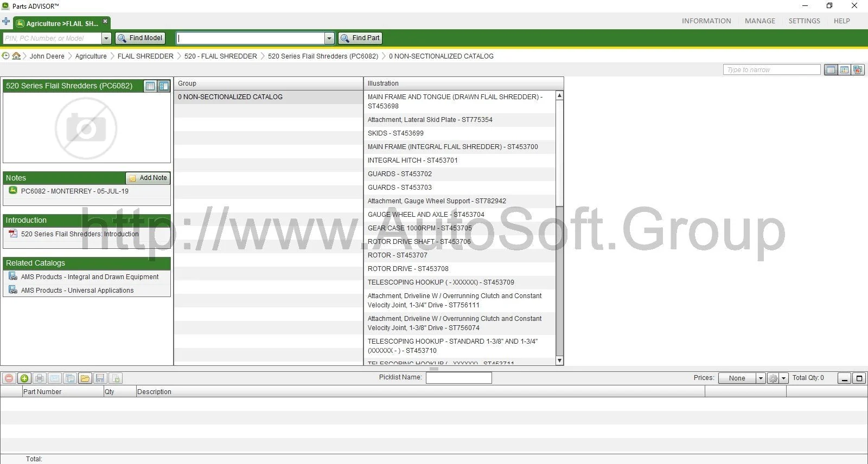Click the price settings gear icon
Screen dimensions: 868x464
click(773, 378)
